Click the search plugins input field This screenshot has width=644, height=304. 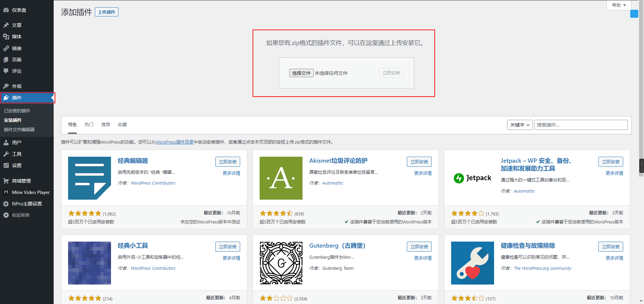coord(581,125)
